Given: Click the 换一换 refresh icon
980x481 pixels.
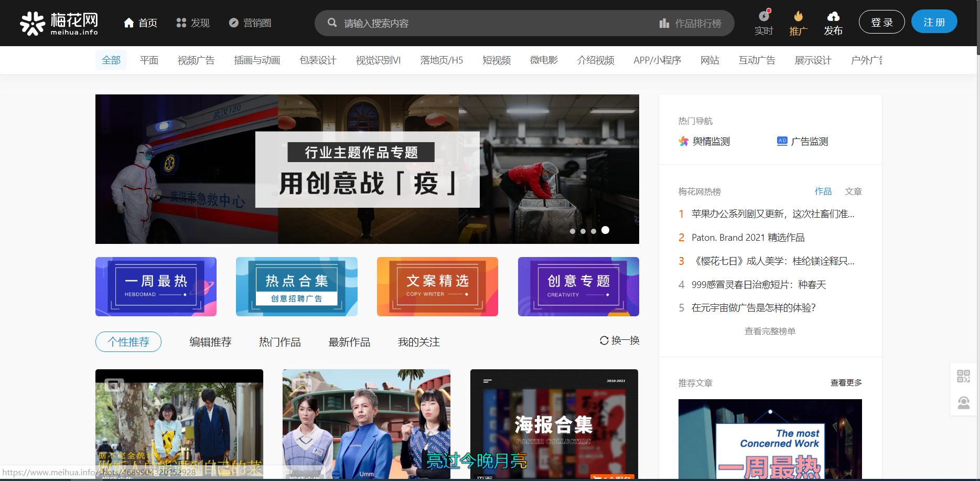Looking at the screenshot, I should (603, 340).
